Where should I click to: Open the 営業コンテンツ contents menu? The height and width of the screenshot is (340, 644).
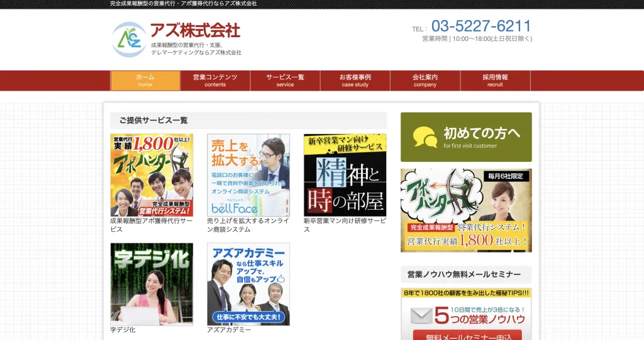pos(215,81)
